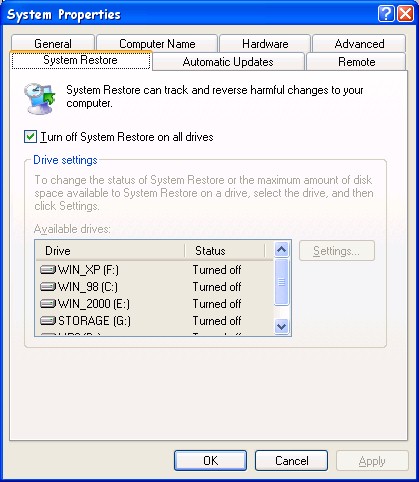
Task: Open the Remote tab
Action: click(356, 62)
